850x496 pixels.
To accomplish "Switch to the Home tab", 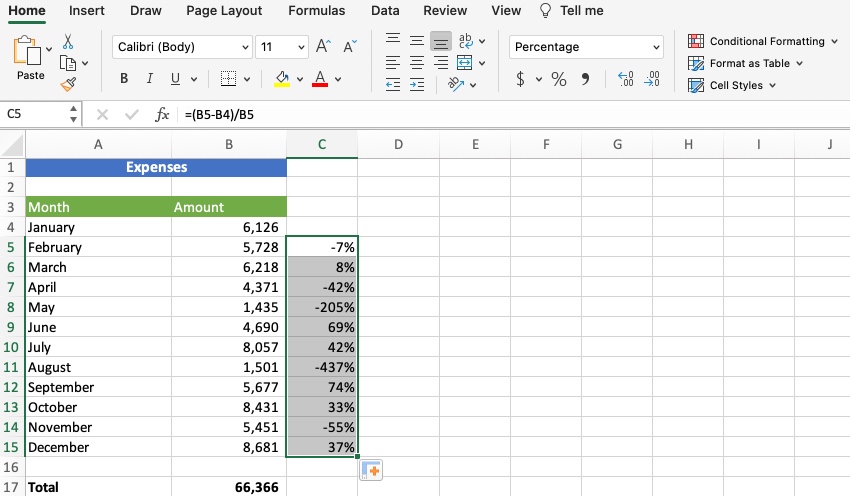I will point(27,11).
